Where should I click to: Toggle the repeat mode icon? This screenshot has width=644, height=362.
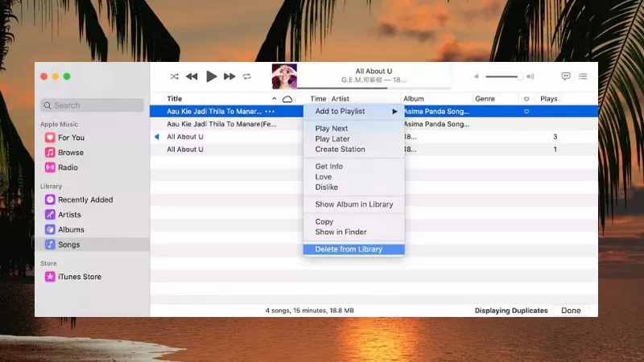[247, 76]
